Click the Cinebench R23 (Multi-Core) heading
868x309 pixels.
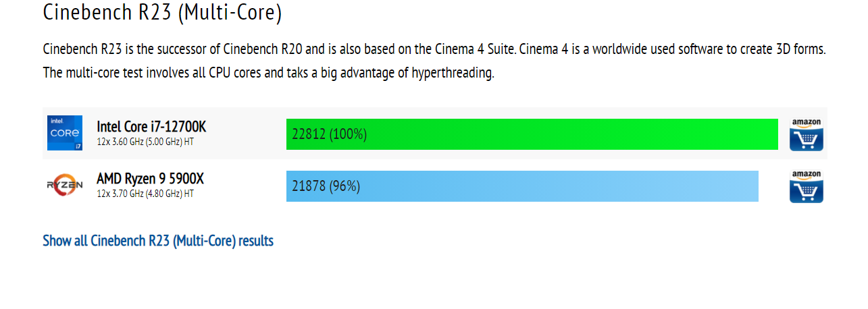[162, 12]
